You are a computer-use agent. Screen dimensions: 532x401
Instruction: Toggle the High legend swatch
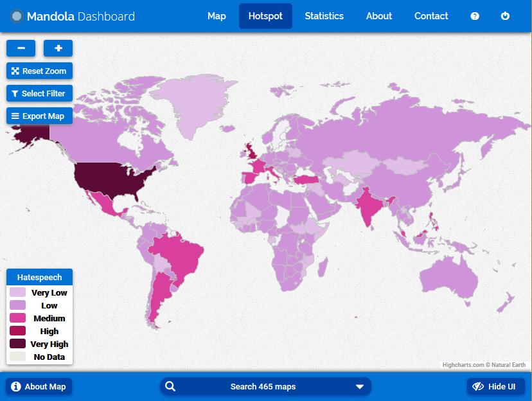[x=17, y=331]
